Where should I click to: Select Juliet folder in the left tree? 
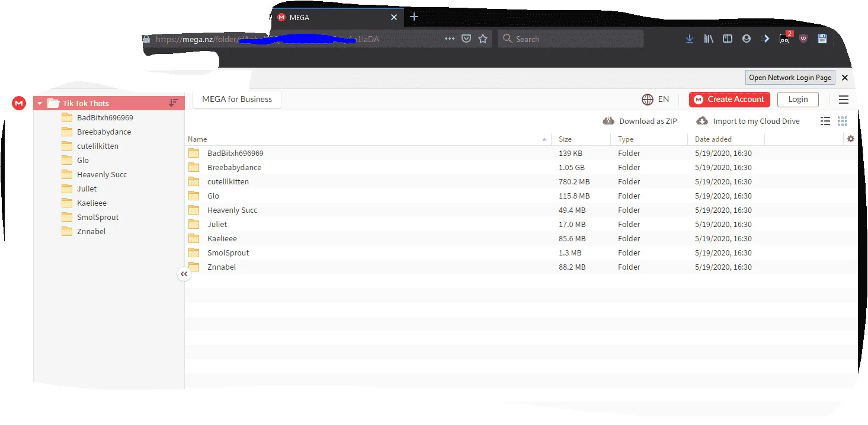click(87, 188)
